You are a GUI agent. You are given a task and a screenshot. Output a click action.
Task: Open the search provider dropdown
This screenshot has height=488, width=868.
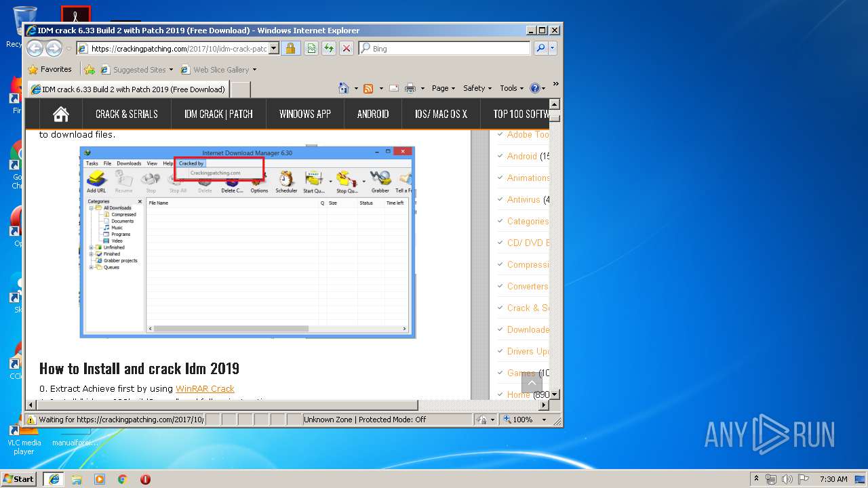pyautogui.click(x=553, y=48)
